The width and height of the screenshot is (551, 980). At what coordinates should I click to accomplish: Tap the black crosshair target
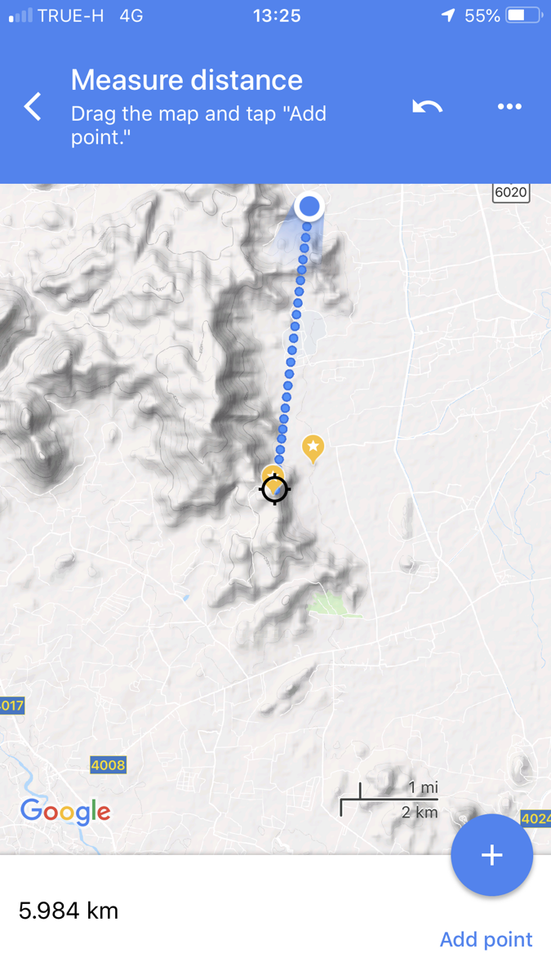click(x=275, y=489)
